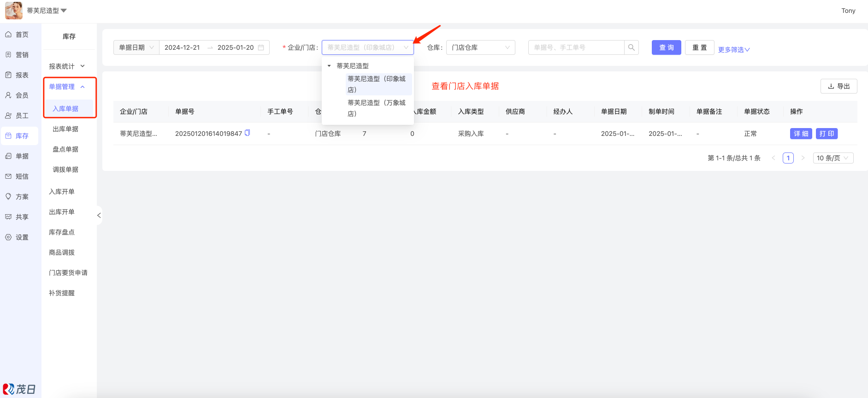Expand the 更多筛选 more filters link
The image size is (868, 398).
(734, 49)
